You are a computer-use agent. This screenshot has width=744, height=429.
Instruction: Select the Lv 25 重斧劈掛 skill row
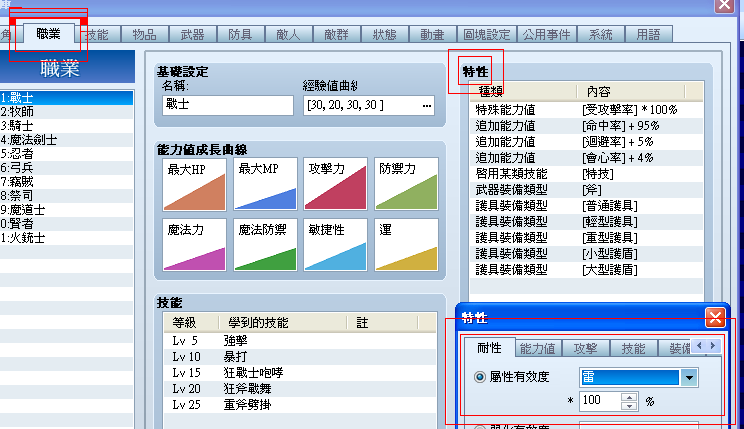pos(300,405)
